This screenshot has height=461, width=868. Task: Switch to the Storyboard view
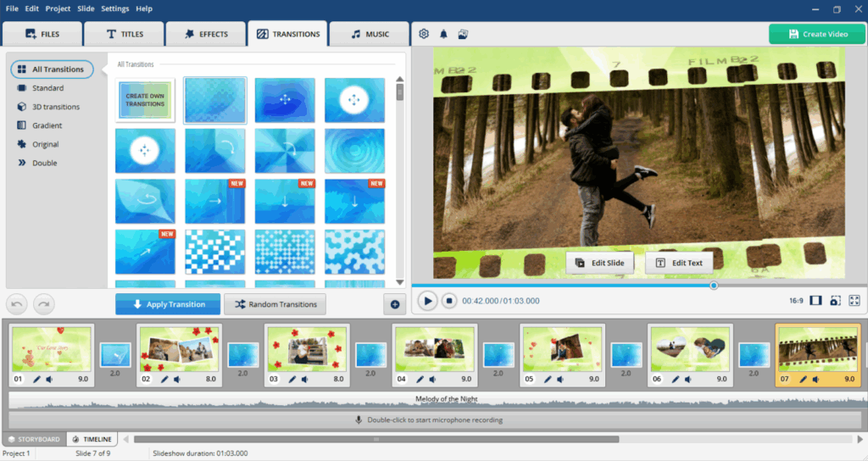pos(34,439)
